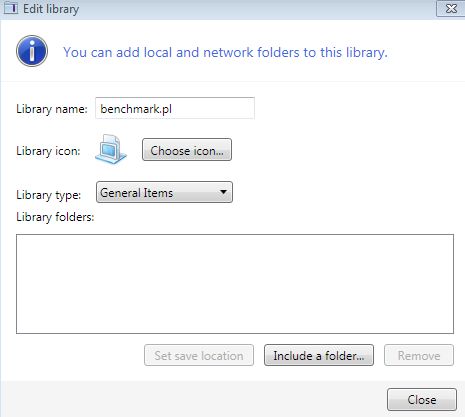Click the Close button at bottom
This screenshot has height=417, width=465.
pos(422,399)
